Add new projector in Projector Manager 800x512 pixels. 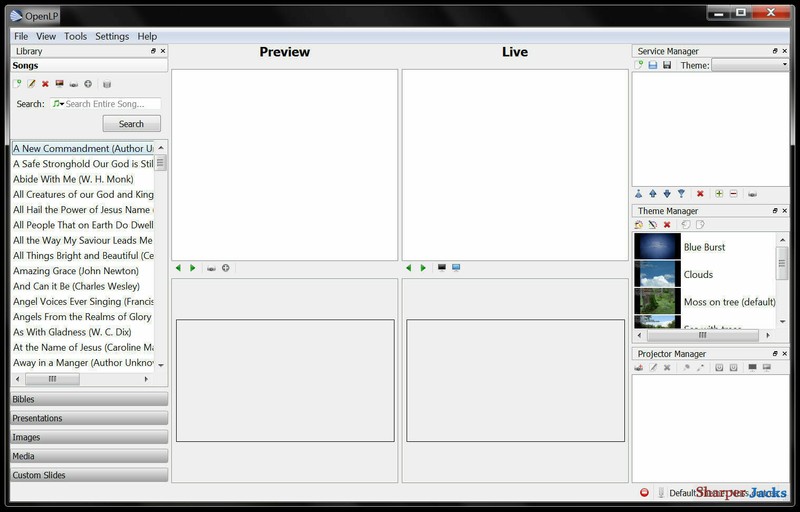pyautogui.click(x=639, y=367)
